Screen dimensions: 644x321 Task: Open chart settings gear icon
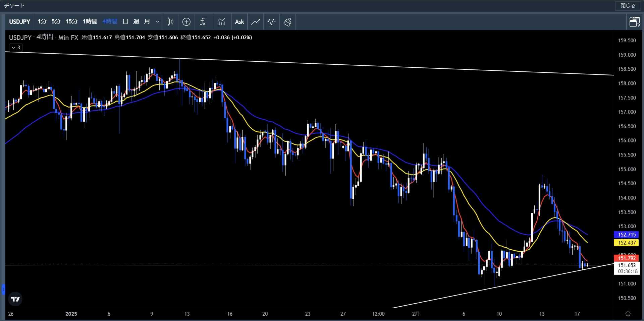pyautogui.click(x=628, y=314)
